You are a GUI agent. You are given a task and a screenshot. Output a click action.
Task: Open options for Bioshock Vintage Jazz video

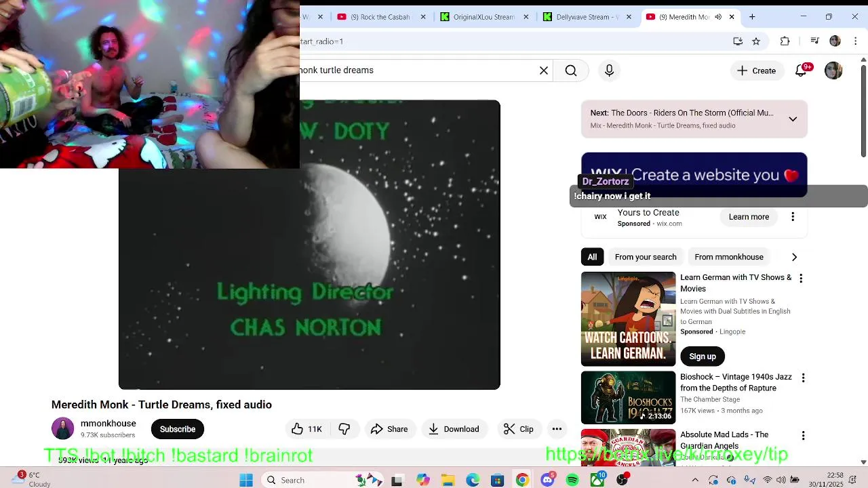point(803,378)
